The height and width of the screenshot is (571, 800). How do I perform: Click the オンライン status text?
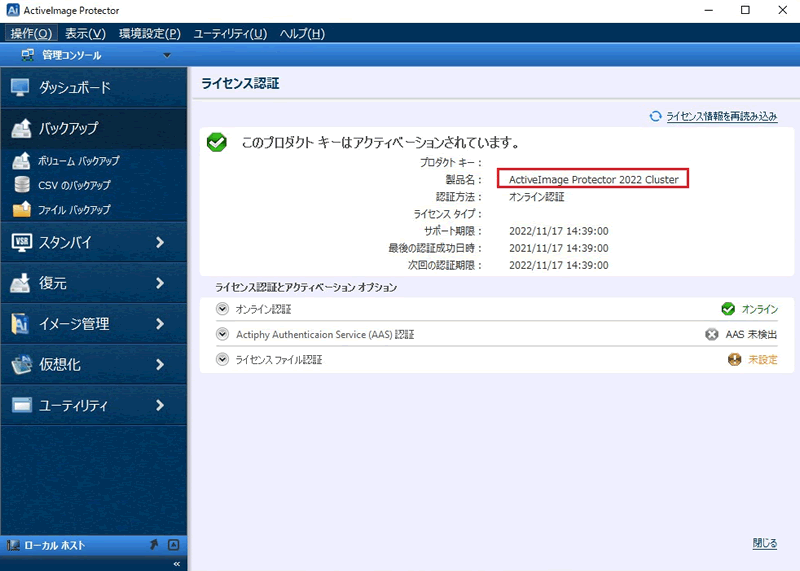(759, 309)
